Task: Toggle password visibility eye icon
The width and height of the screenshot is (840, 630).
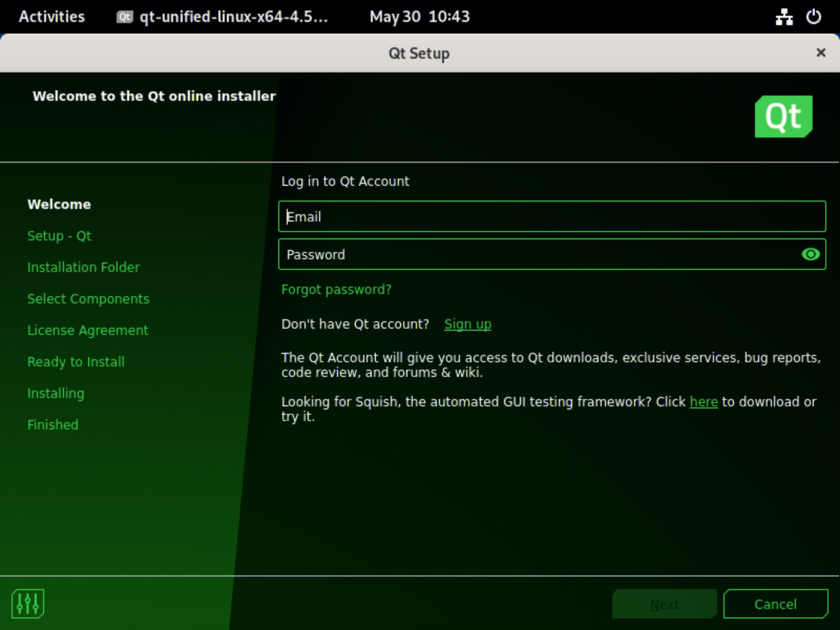Action: (x=810, y=254)
